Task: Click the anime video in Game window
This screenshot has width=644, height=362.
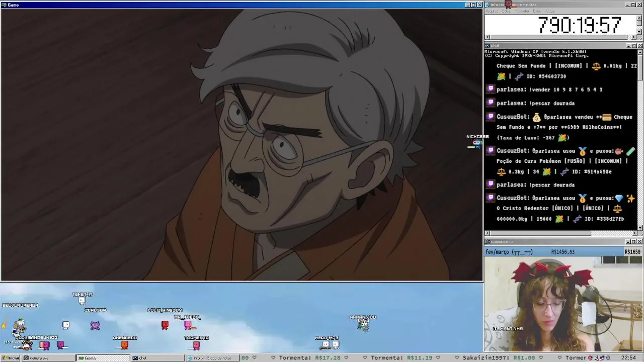Action: click(x=242, y=145)
